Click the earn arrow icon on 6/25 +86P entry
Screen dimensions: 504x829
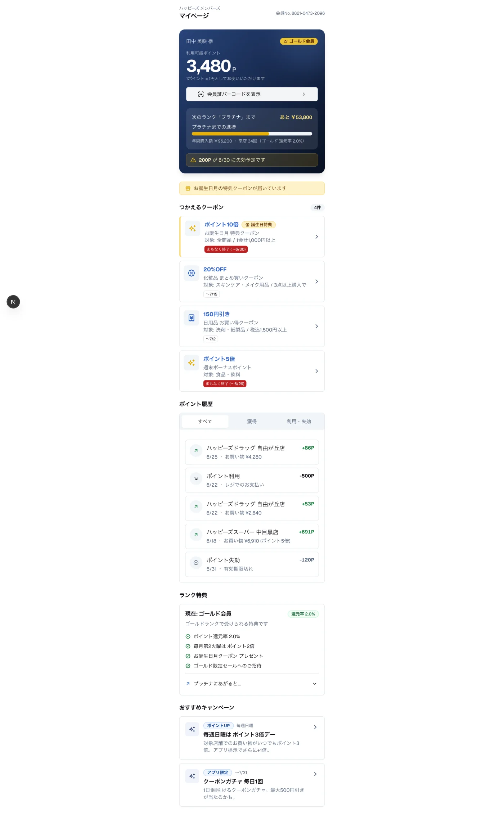coord(196,451)
